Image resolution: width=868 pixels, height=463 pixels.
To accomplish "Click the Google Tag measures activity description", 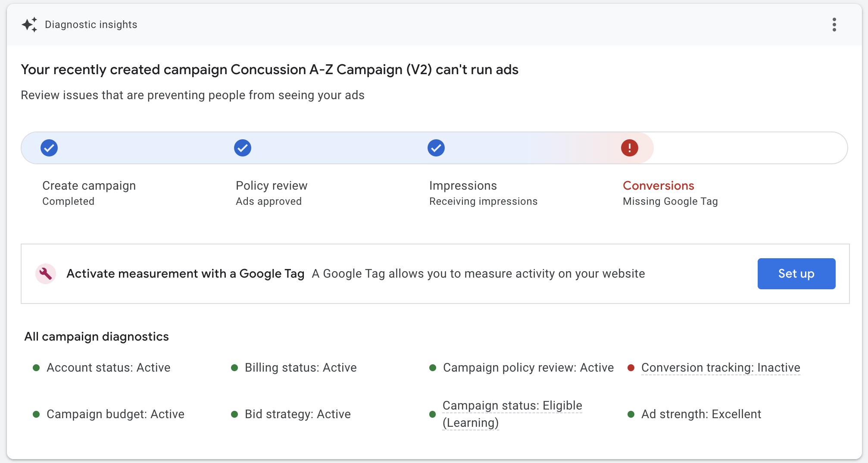I will pos(478,274).
